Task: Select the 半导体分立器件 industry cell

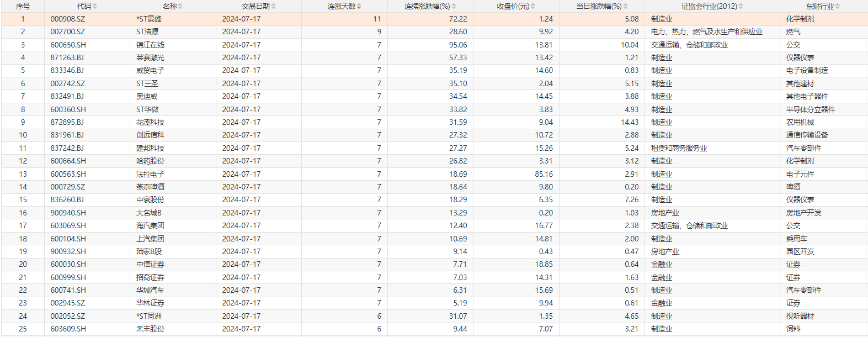Action: pyautogui.click(x=810, y=109)
